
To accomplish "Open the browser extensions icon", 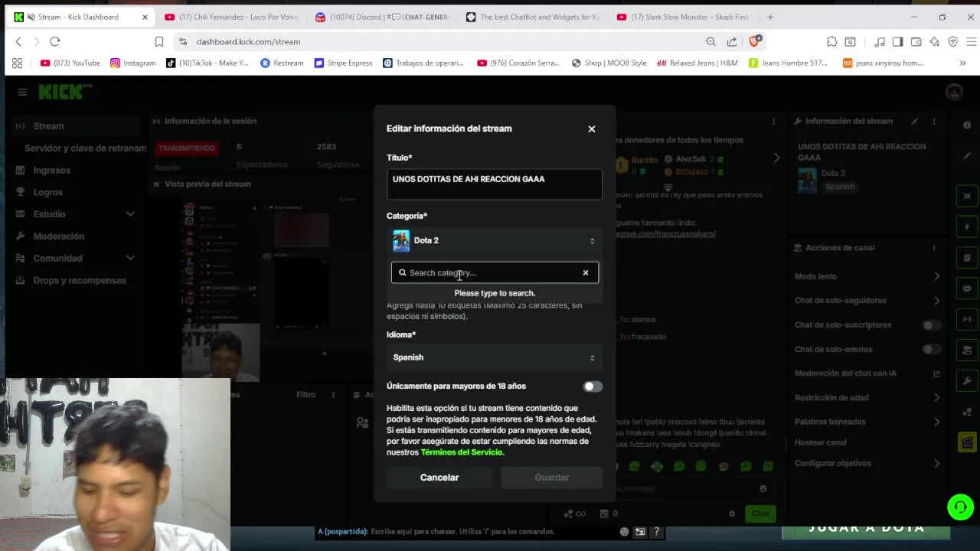I will coord(831,41).
